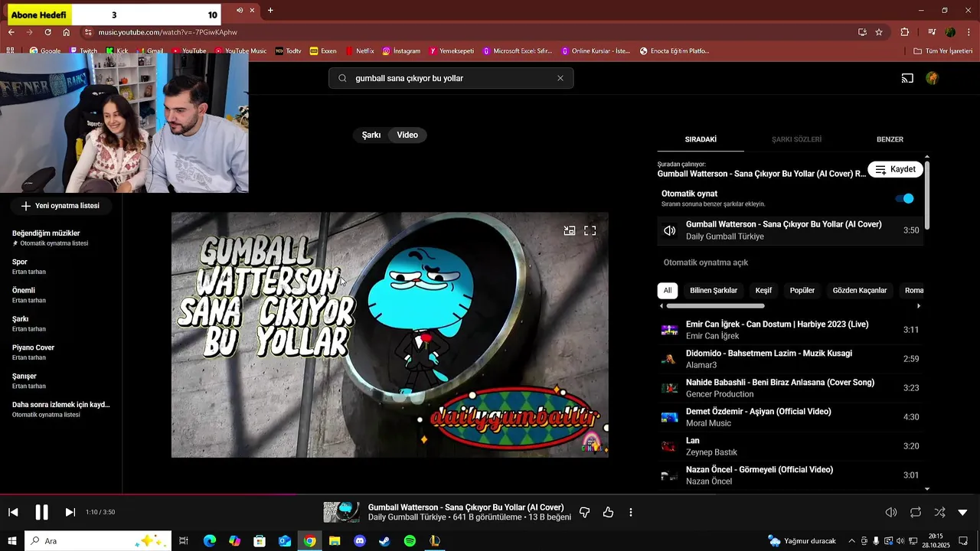
Task: Turn off the Otomatik oynat switch
Action: tap(905, 198)
